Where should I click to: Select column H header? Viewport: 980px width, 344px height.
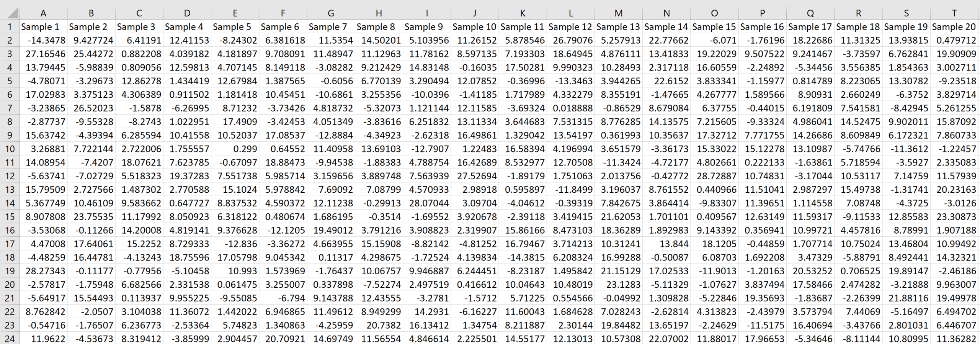click(x=379, y=13)
